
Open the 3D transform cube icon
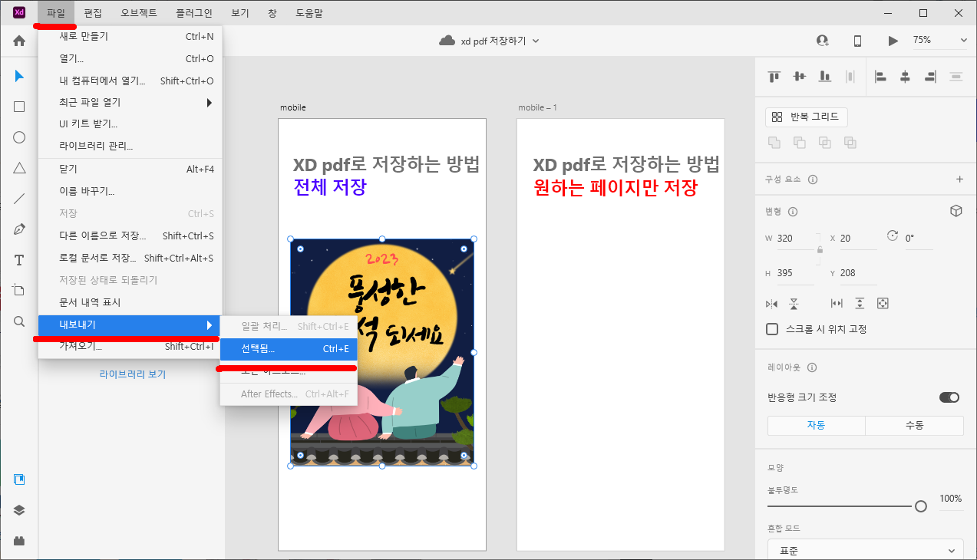coord(956,210)
